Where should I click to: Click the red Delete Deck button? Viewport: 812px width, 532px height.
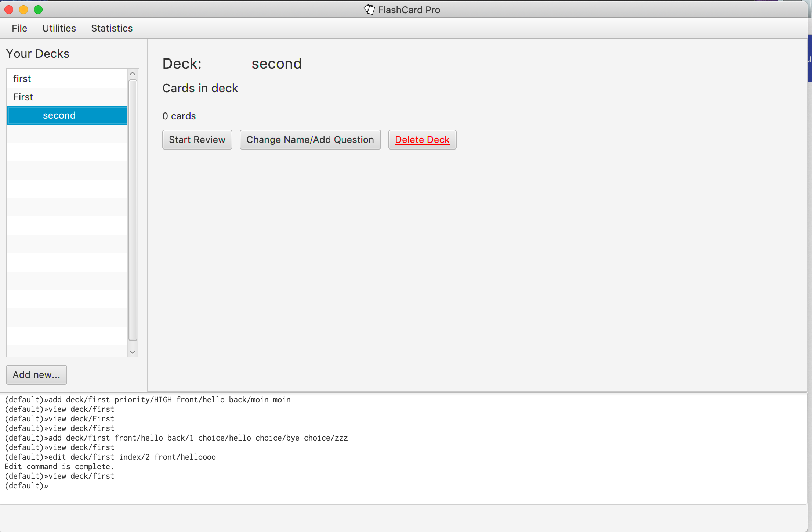[x=422, y=140]
